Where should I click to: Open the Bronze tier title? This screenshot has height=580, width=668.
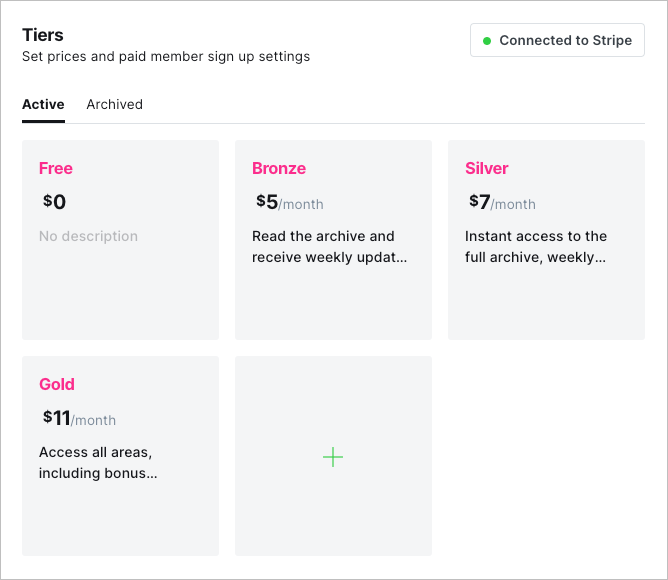pyautogui.click(x=279, y=168)
